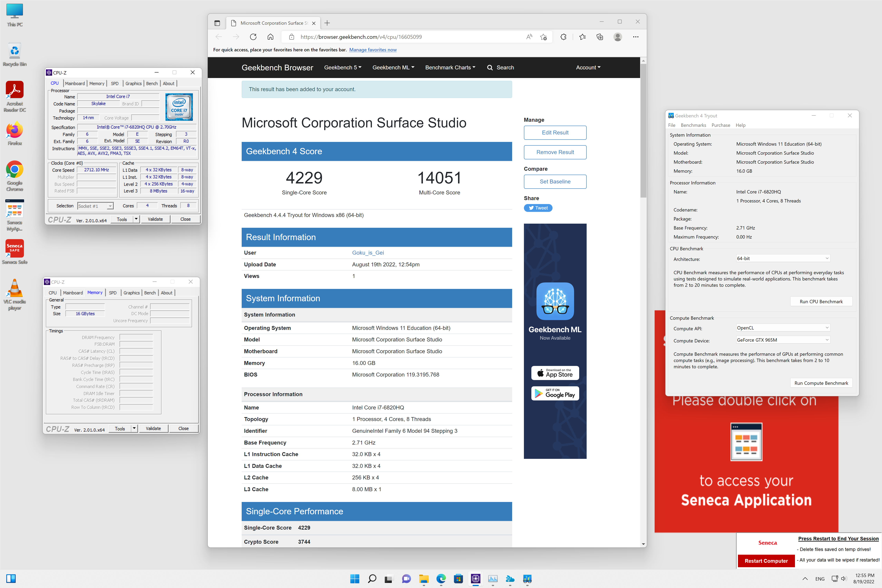Open Architecture 64-bit dropdown
This screenshot has width=882, height=588.
783,258
